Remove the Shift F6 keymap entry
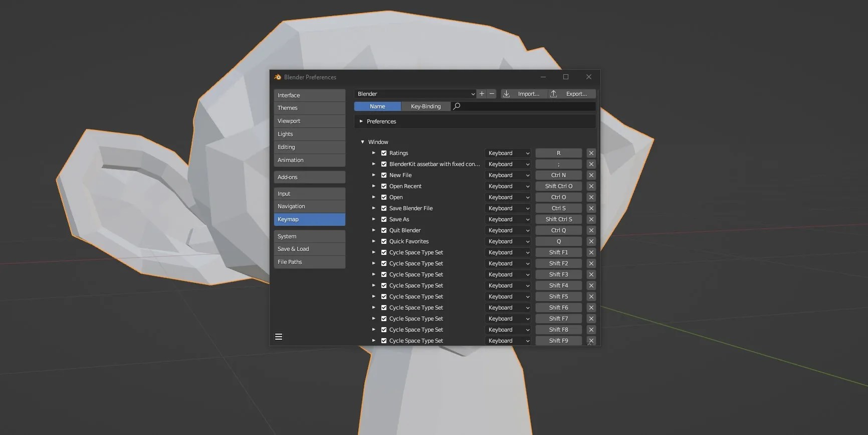This screenshot has width=868, height=435. click(x=591, y=308)
